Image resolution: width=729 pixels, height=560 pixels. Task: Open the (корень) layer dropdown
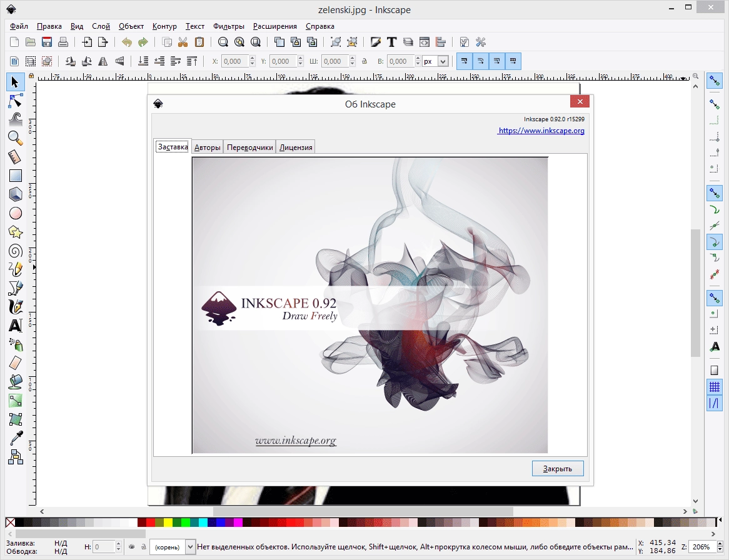point(190,547)
